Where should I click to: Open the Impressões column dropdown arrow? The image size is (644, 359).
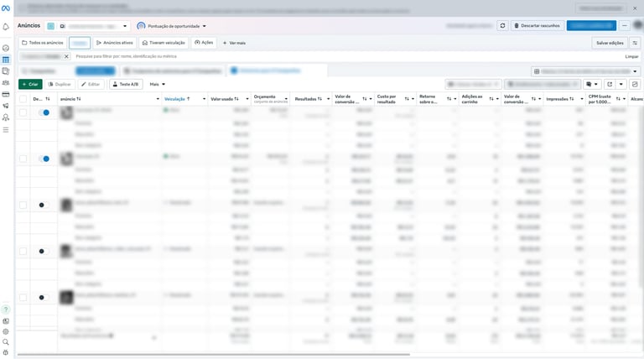582,99
